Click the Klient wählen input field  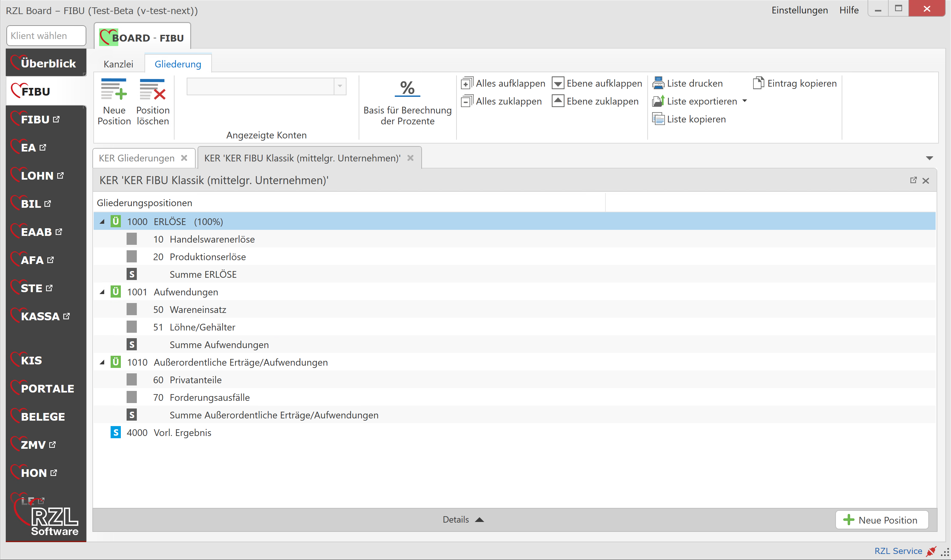coord(46,36)
